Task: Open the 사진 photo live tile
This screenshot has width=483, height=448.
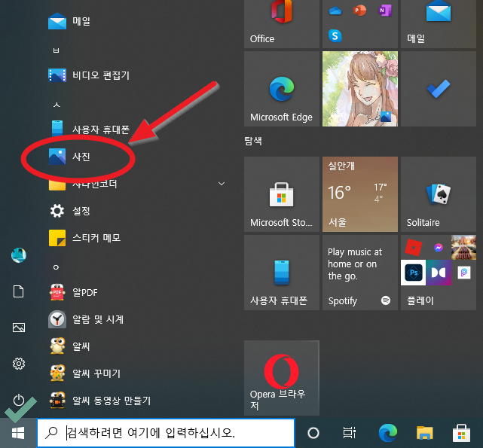Action: click(359, 89)
